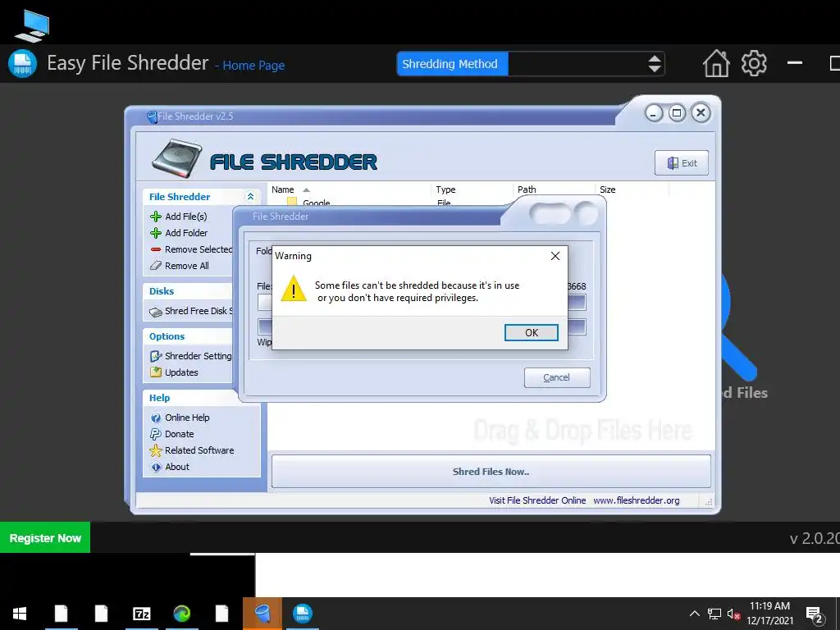840x630 pixels.
Task: Open Microsoft Edge in taskbar
Action: click(181, 614)
